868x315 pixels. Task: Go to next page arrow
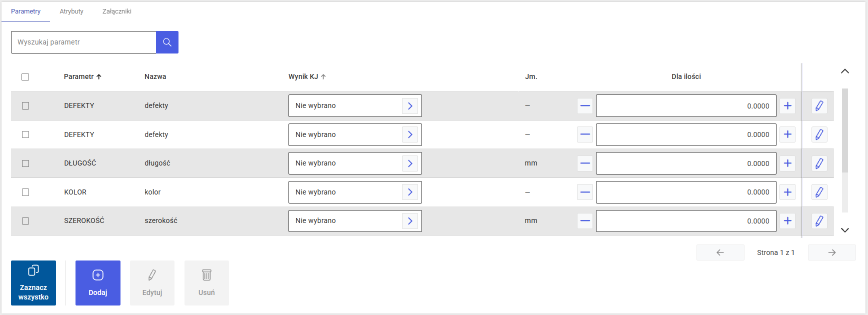pyautogui.click(x=832, y=252)
